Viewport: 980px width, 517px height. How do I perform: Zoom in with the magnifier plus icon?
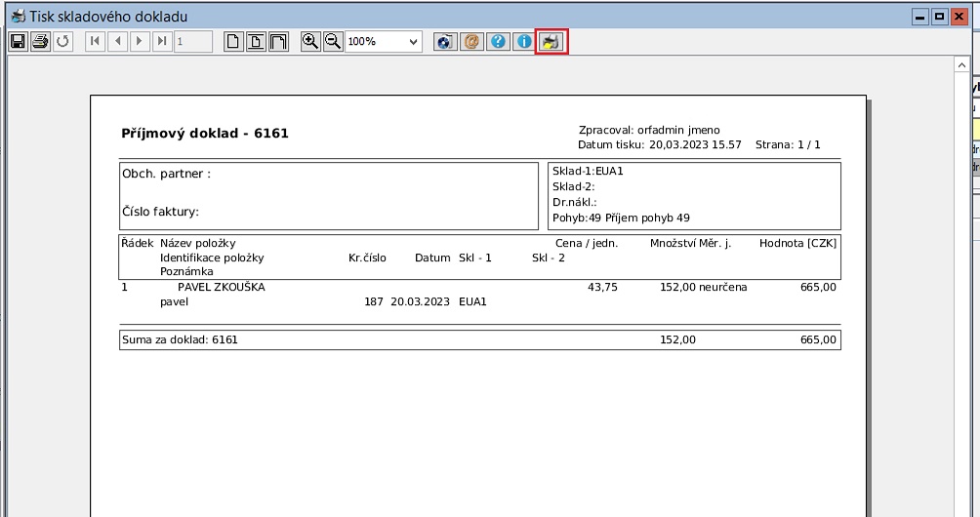click(x=310, y=42)
